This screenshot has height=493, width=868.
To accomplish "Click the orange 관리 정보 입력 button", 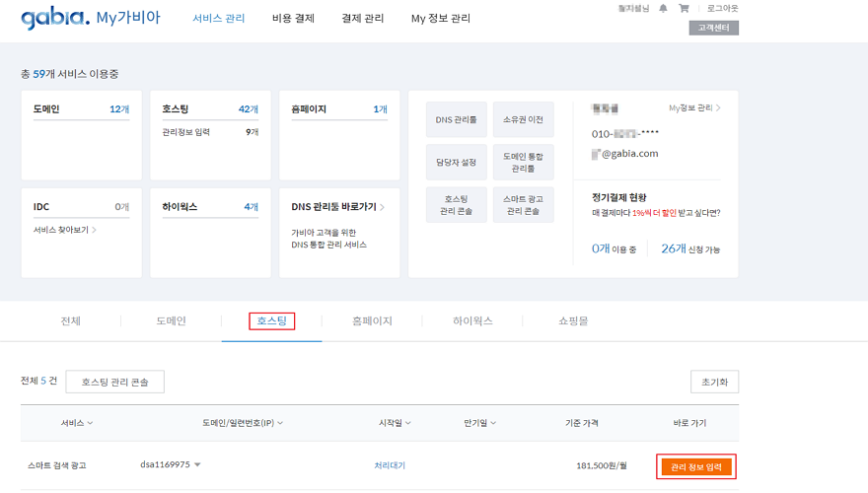I will (x=696, y=467).
